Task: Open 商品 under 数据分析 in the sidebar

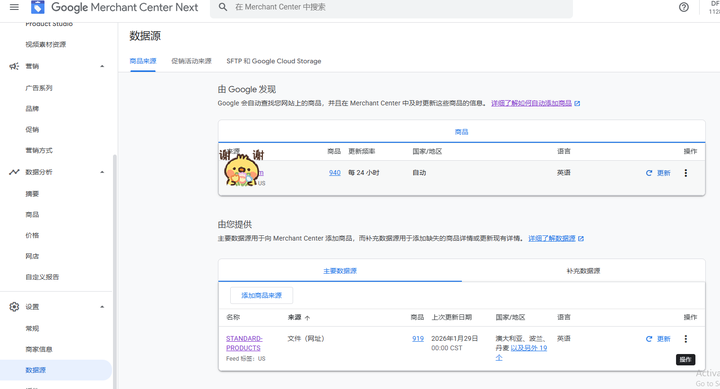Action: [x=32, y=214]
